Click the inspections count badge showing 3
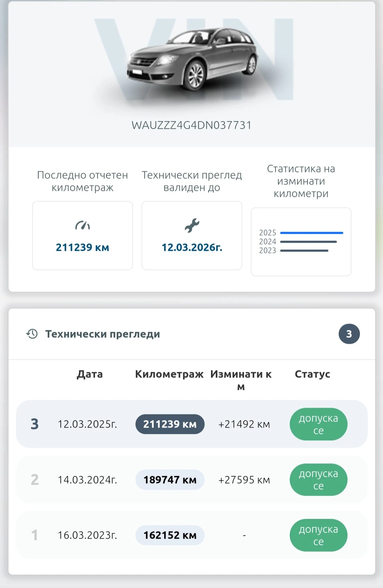Image resolution: width=383 pixels, height=588 pixels. click(x=349, y=334)
